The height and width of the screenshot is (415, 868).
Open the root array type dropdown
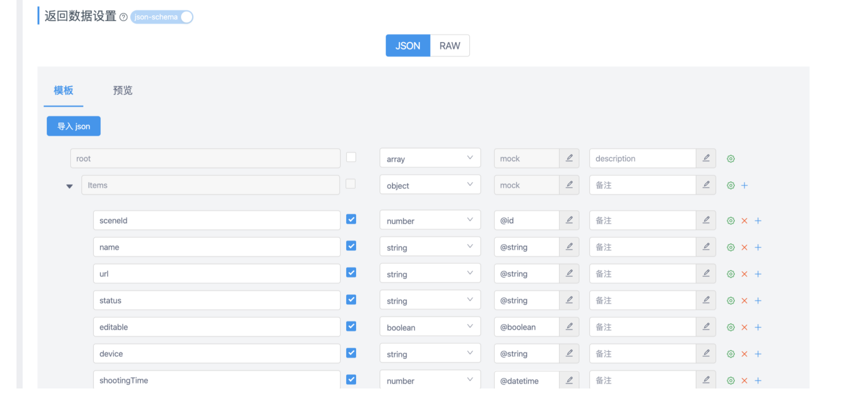pyautogui.click(x=430, y=158)
